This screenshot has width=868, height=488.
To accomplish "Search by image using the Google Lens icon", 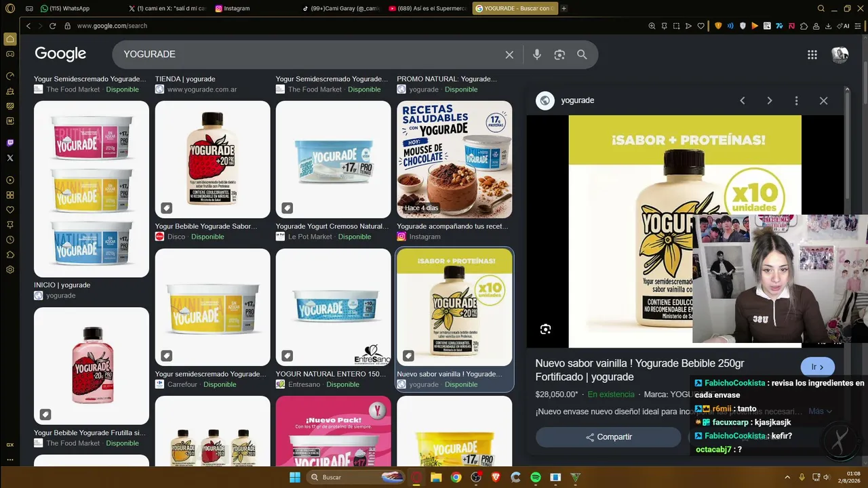I will [559, 54].
